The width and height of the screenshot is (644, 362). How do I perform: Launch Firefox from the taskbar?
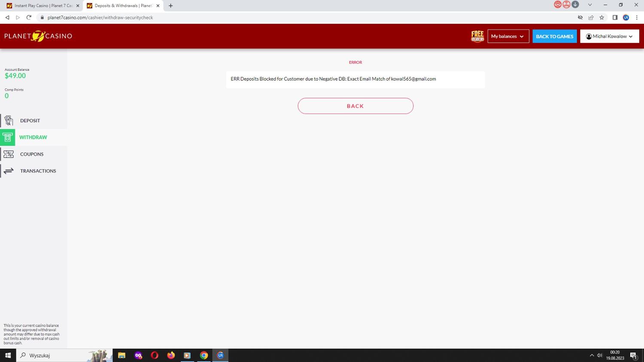pyautogui.click(x=171, y=355)
